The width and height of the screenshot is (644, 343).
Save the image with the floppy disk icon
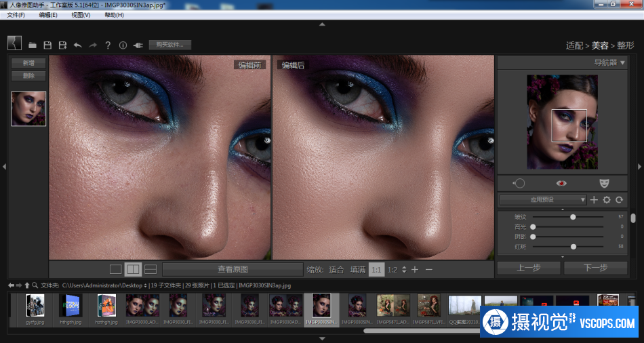point(47,45)
